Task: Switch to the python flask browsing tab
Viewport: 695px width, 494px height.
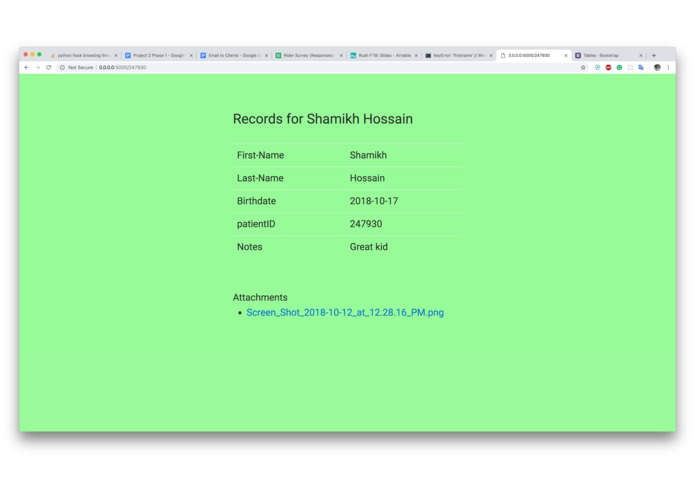Action: point(83,55)
